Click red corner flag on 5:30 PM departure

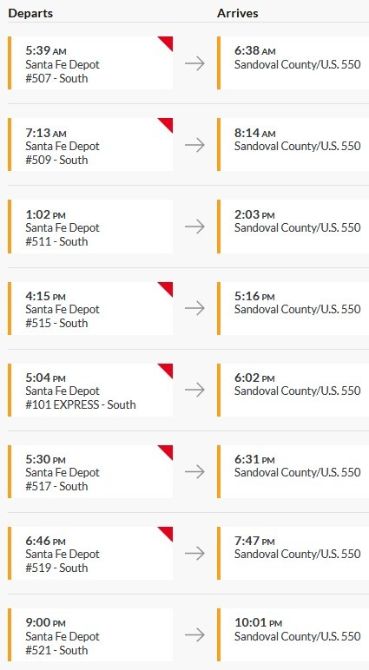[167, 451]
